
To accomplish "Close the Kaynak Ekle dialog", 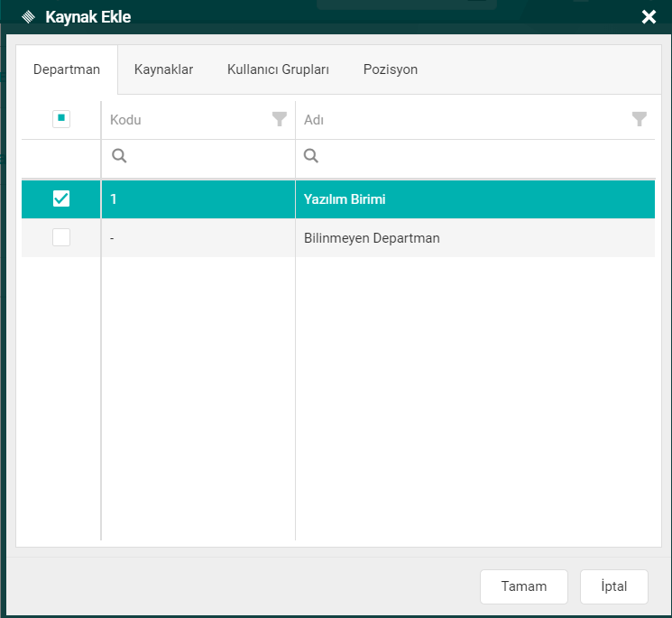I will click(x=648, y=16).
